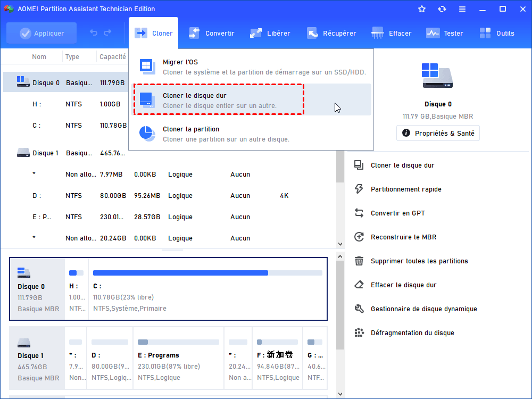Click the large Disque 0 icon in right panel

[438, 76]
